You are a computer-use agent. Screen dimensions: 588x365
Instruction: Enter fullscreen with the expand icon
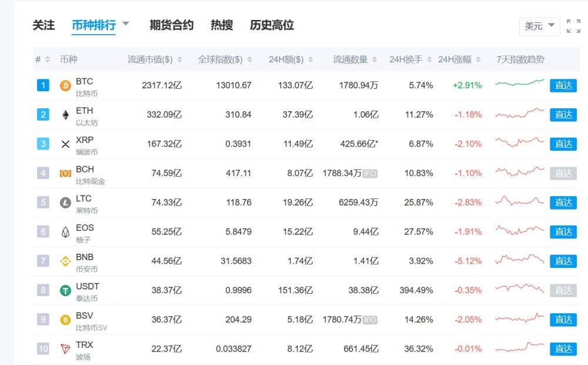click(x=573, y=26)
